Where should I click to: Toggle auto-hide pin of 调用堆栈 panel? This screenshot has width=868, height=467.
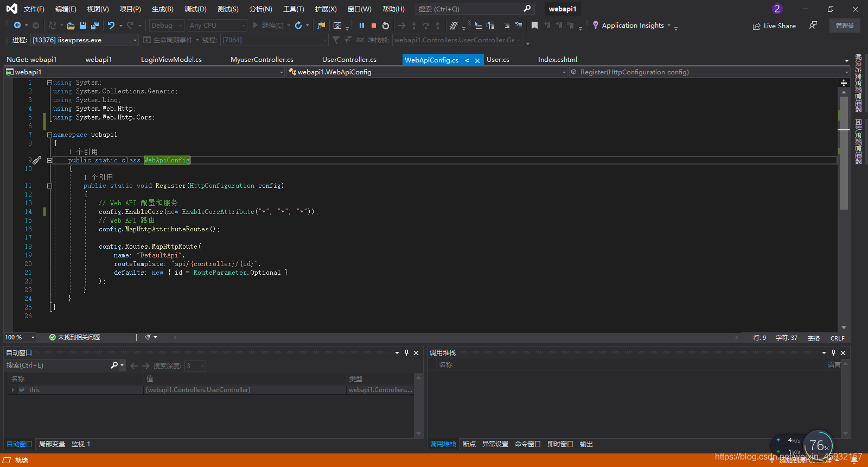coord(833,352)
